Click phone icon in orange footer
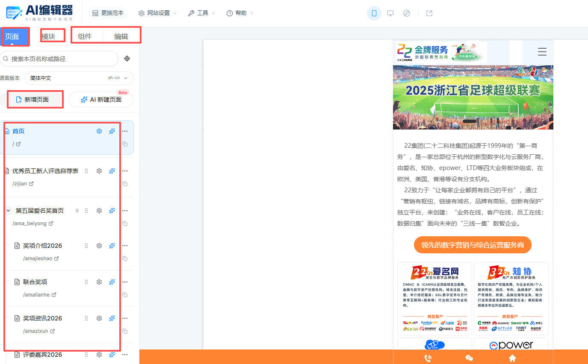 click(428, 358)
